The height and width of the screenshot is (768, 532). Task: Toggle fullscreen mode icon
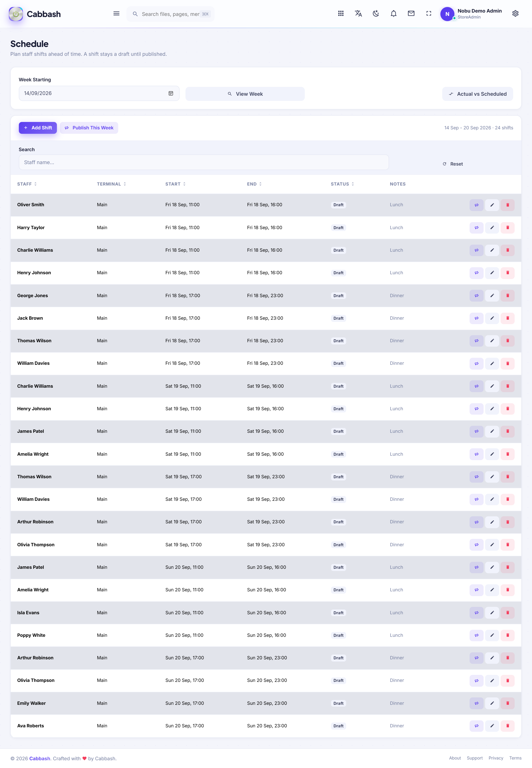point(429,14)
